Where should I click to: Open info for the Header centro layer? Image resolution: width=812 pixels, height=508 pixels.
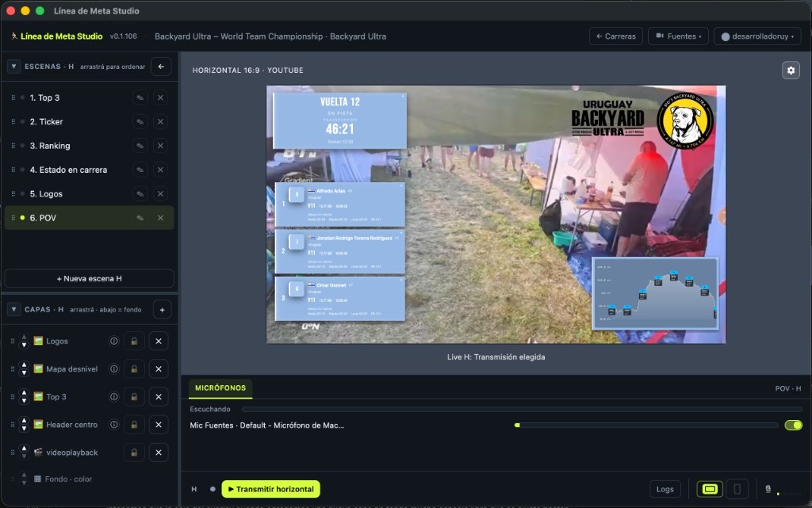tap(114, 425)
